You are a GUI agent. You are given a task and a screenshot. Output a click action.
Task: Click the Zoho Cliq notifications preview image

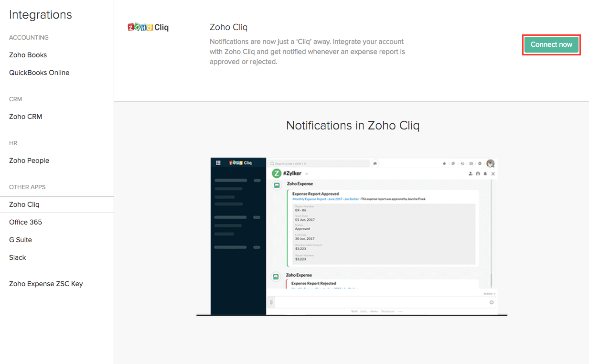352,237
